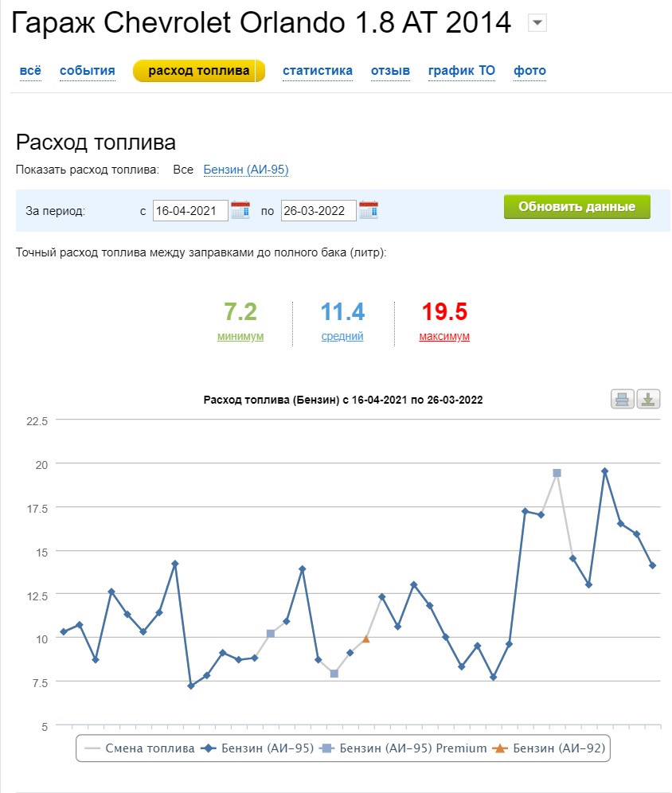Switch to the события tab

(88, 71)
